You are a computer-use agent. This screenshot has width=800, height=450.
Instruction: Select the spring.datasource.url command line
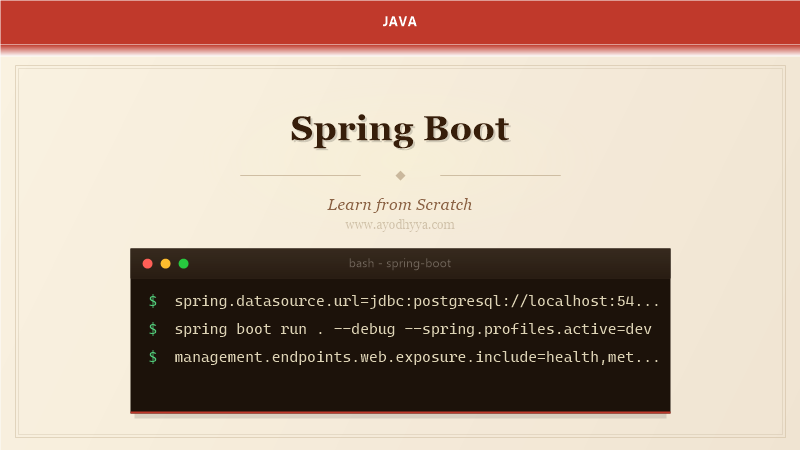(x=417, y=301)
